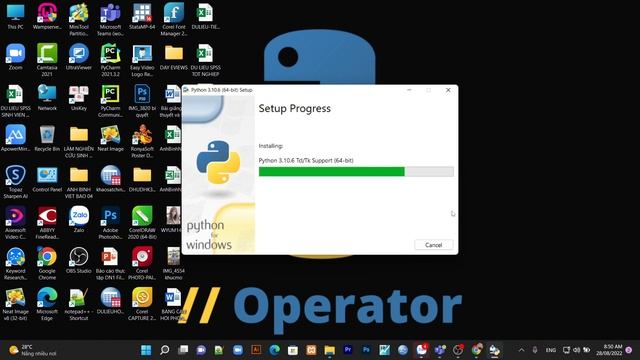
Task: Open the DAY EVIEWS folder
Action: 174,57
